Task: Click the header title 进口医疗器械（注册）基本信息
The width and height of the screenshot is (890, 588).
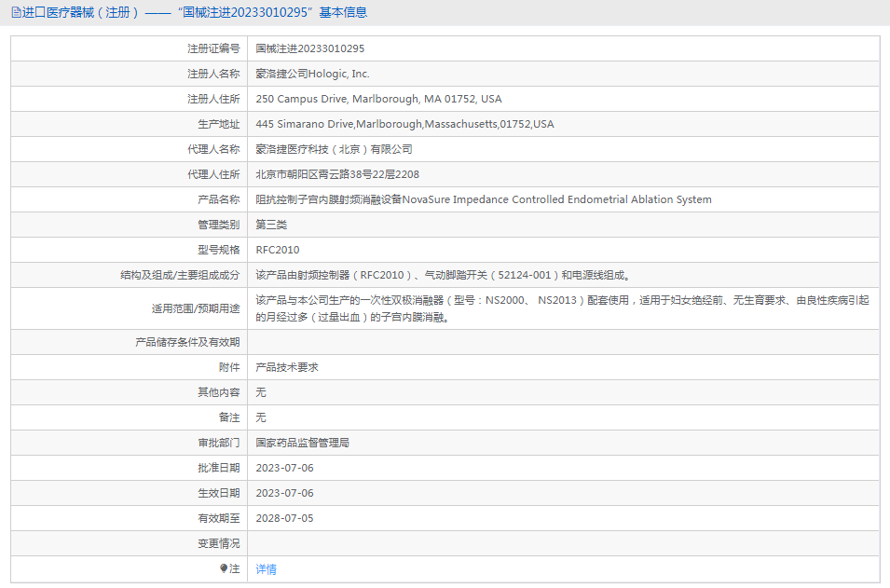Action: tap(195, 12)
